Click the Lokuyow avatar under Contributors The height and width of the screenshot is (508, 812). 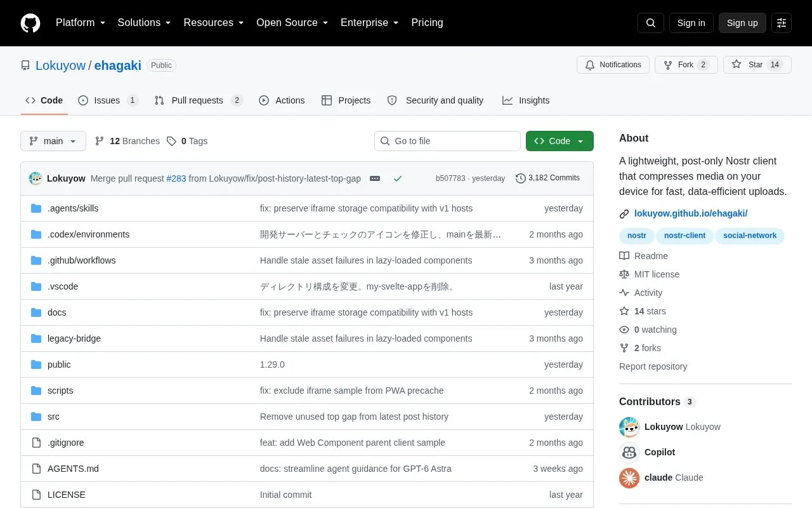(629, 427)
